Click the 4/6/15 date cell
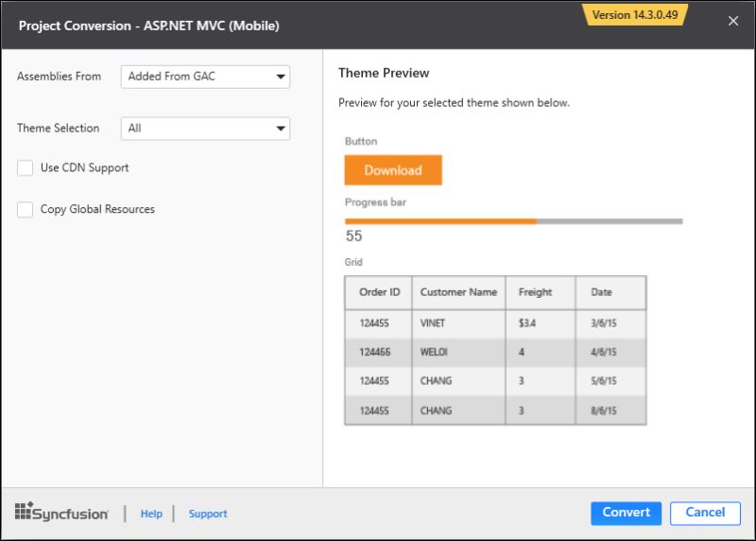Image resolution: width=756 pixels, height=541 pixels. [610, 352]
